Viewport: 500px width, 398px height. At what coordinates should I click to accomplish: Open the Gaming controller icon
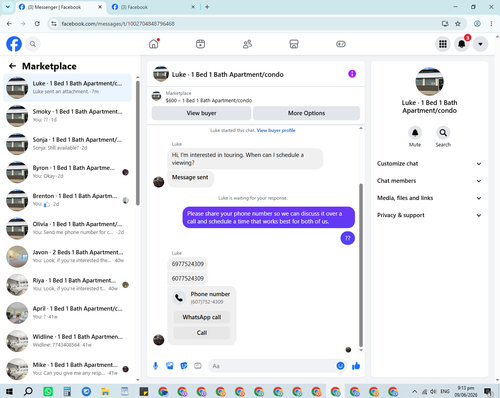(x=341, y=44)
